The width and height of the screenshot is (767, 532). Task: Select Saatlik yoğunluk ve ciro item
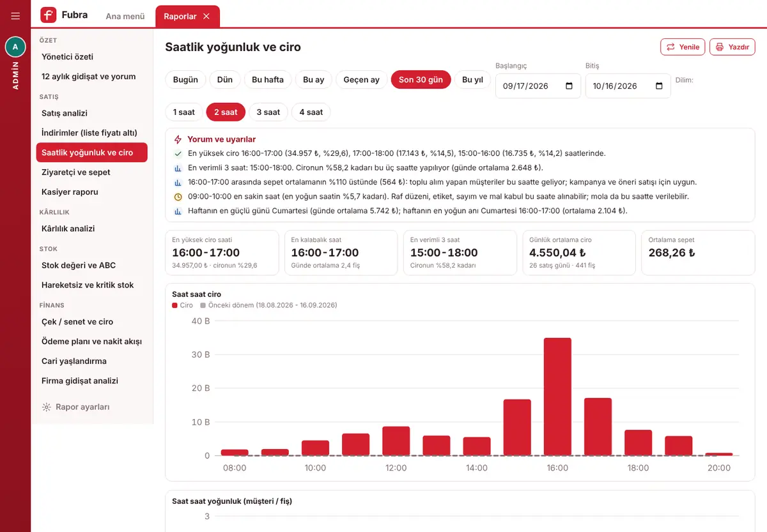91,153
